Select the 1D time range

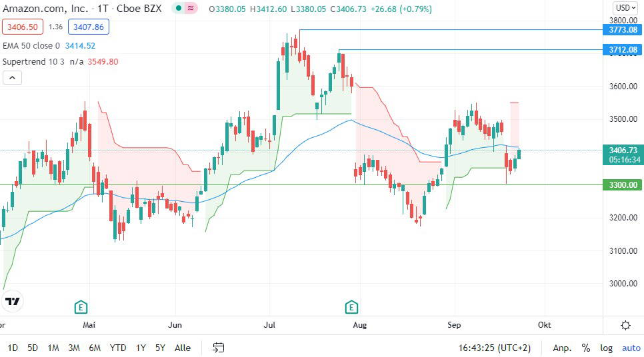tap(13, 348)
